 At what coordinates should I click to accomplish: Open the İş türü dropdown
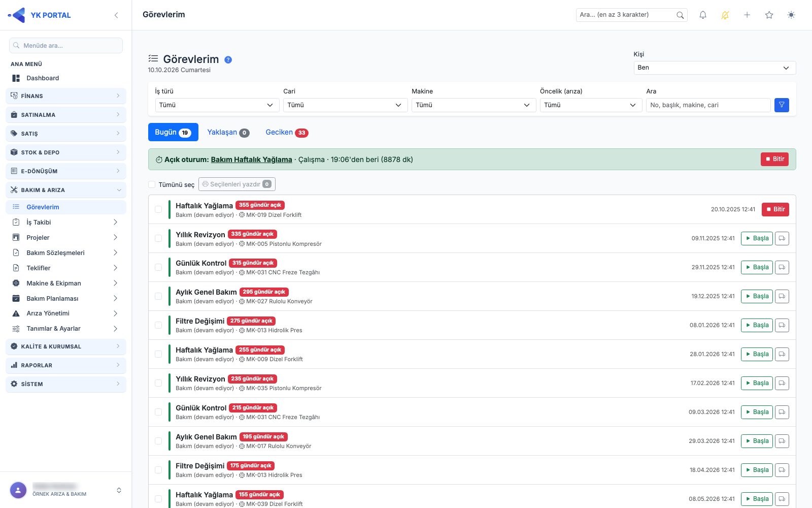217,105
